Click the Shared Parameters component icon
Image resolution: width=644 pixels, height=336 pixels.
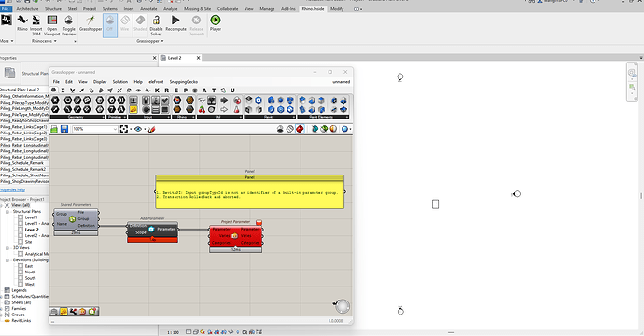(72, 219)
